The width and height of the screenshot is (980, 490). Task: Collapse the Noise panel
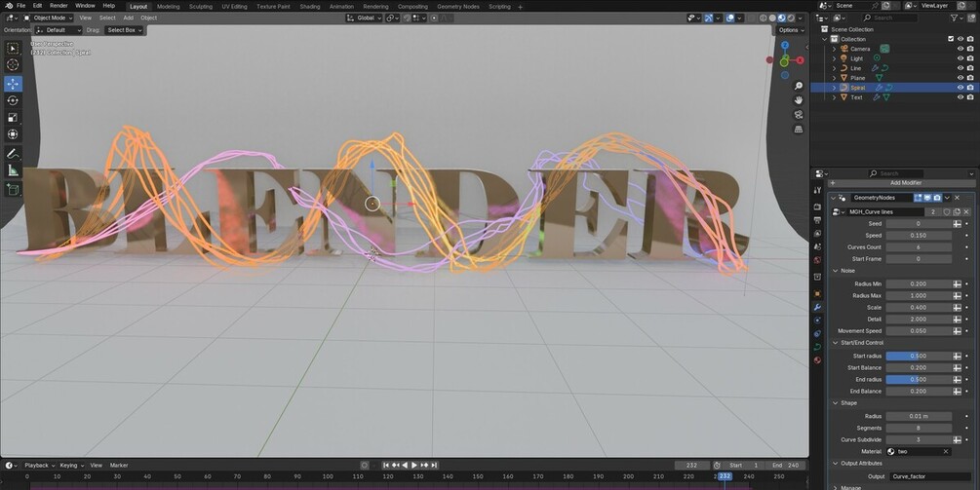click(x=836, y=271)
